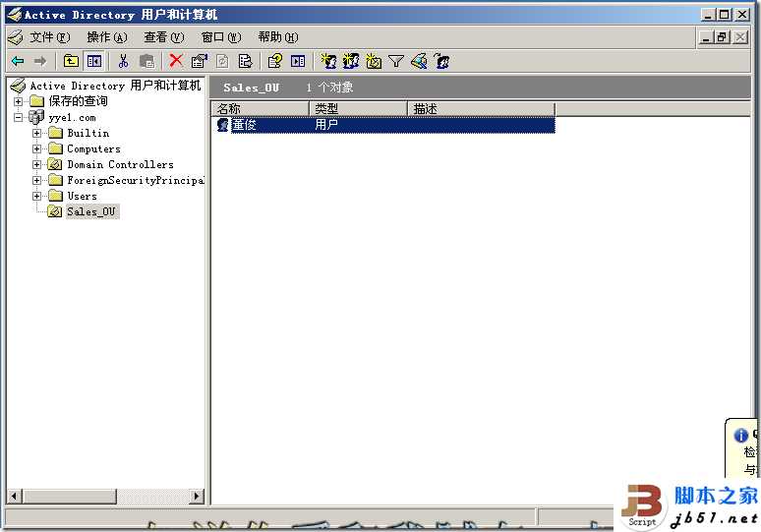Open the 帮助(H) menu
Viewport: 761px width, 532px height.
pos(278,37)
